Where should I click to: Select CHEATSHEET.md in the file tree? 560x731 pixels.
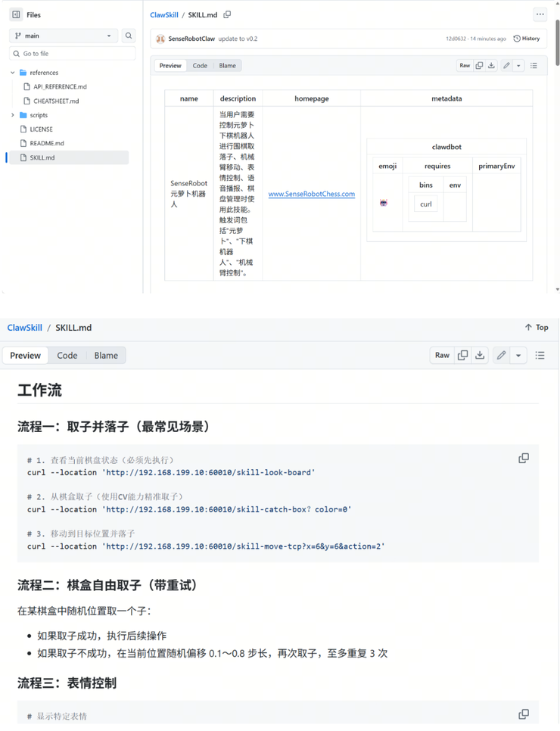pyautogui.click(x=55, y=101)
